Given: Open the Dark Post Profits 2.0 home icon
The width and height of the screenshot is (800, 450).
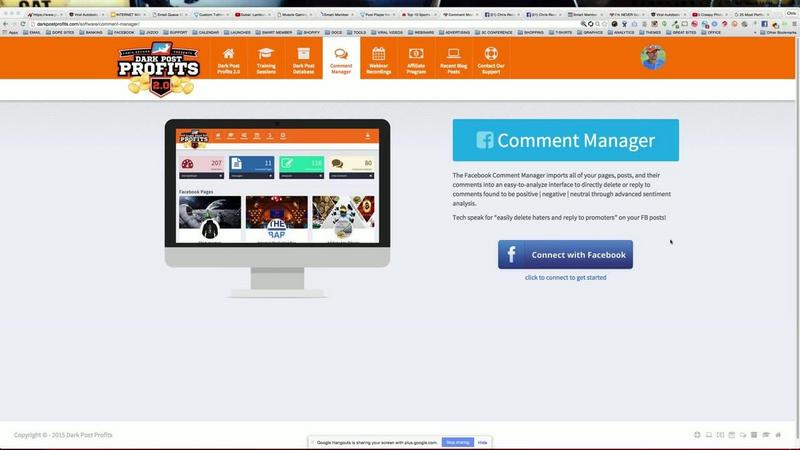Looking at the screenshot, I should (229, 54).
